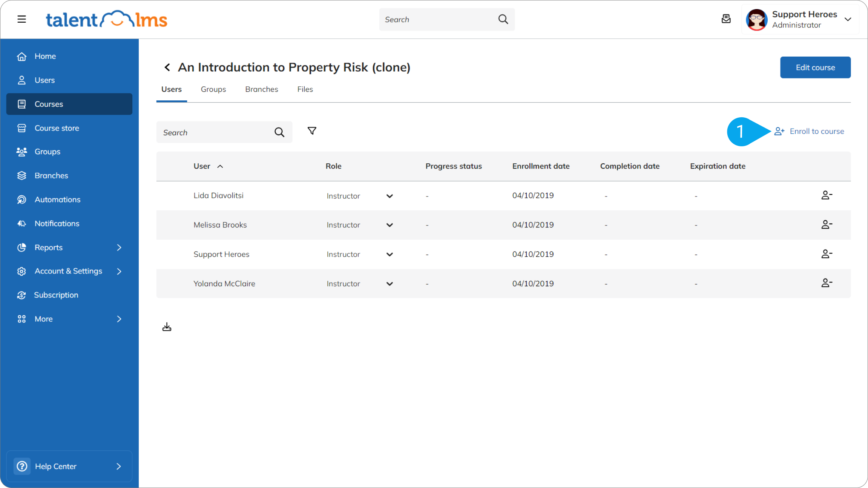The height and width of the screenshot is (488, 868).
Task: Click the Support Heroes avatar
Action: click(x=756, y=20)
